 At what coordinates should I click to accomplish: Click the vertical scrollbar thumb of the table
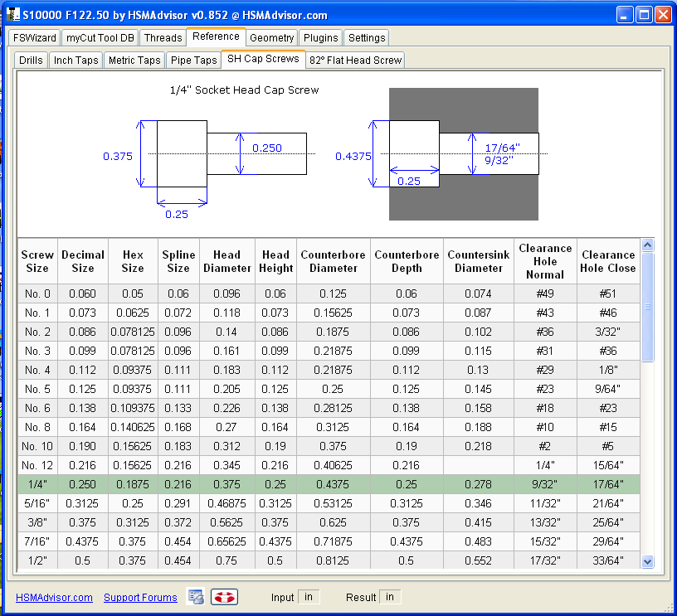pos(647,307)
